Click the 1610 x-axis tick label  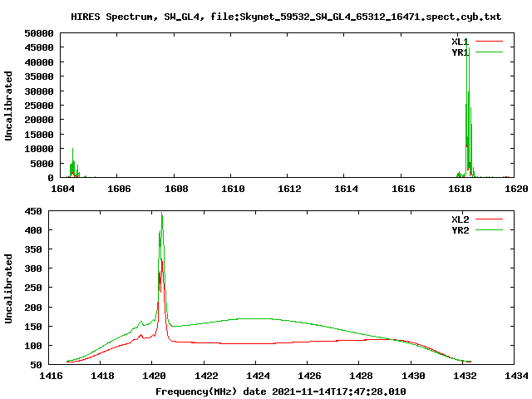tap(233, 189)
